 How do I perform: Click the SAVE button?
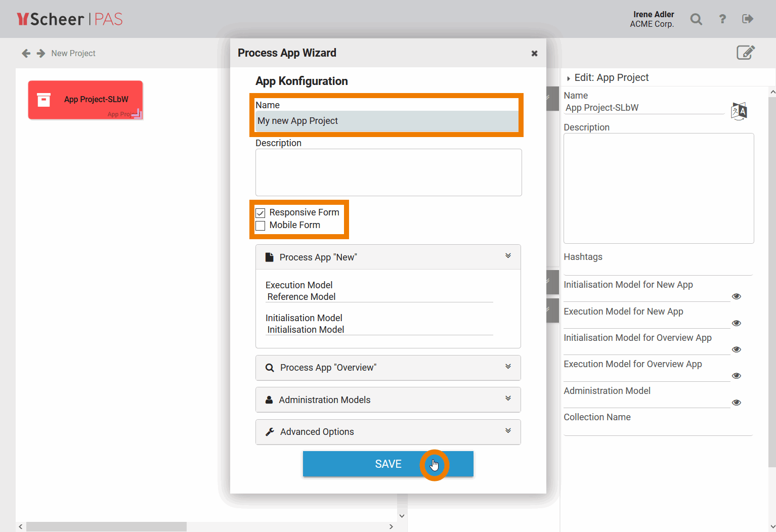[388, 464]
